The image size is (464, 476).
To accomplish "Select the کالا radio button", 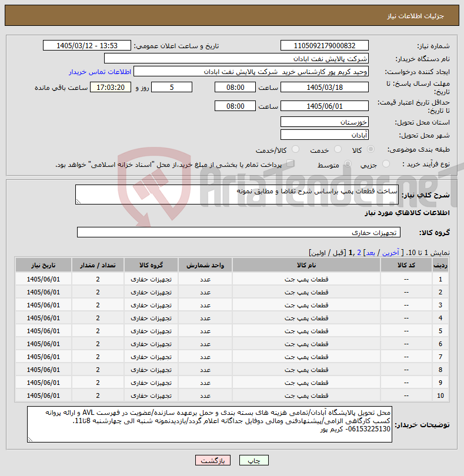I will click(370, 149).
